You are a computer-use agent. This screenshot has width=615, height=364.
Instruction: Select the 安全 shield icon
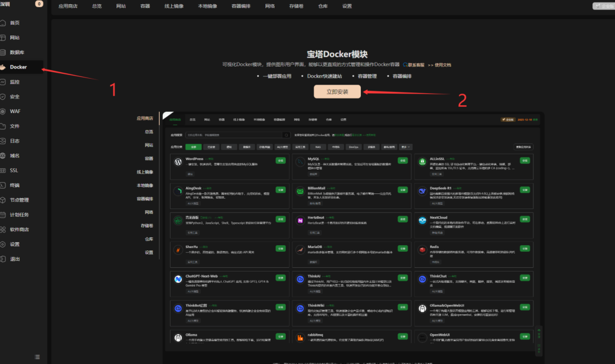(x=4, y=97)
